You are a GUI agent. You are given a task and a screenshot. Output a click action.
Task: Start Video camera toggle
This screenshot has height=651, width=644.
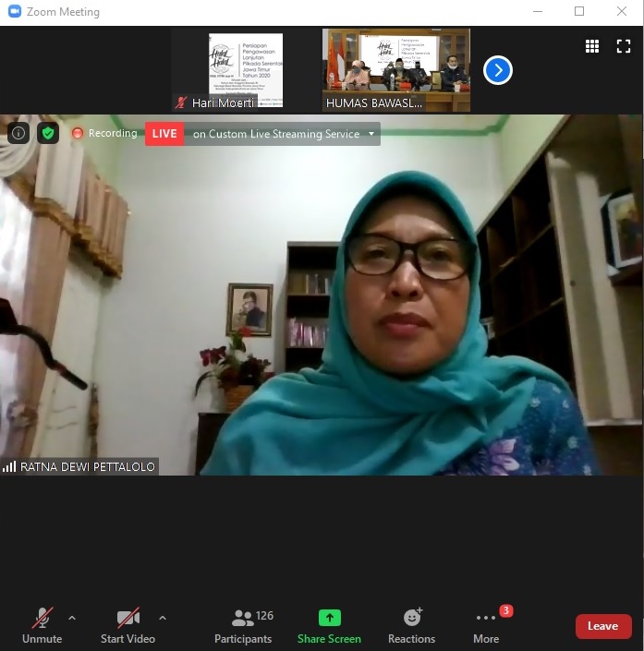click(x=128, y=625)
